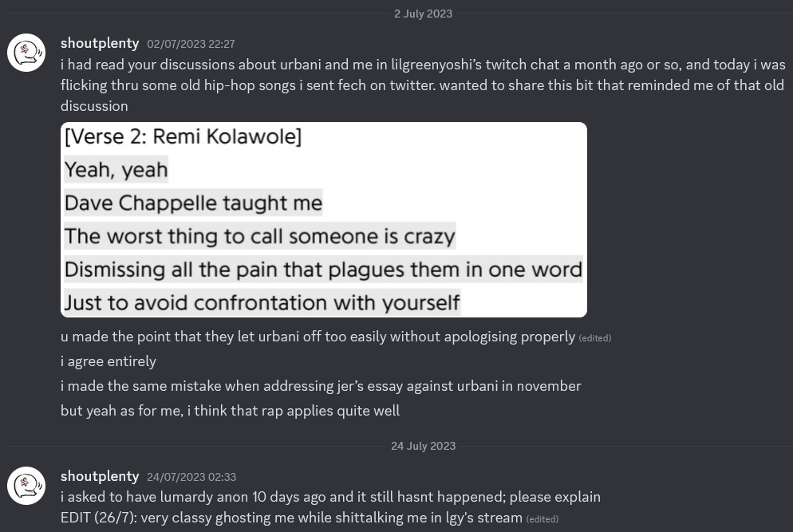793x532 pixels.
Task: Click the 02/07/2023 22:27 timestamp
Action: click(x=191, y=44)
